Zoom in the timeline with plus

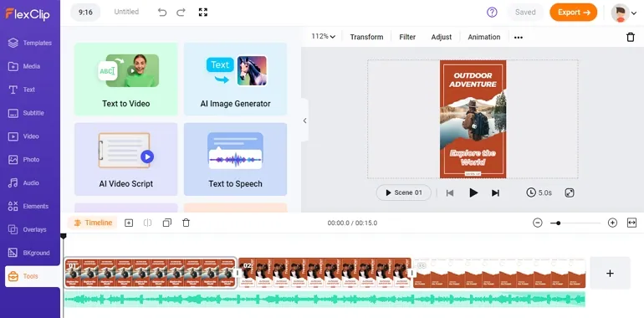point(612,223)
